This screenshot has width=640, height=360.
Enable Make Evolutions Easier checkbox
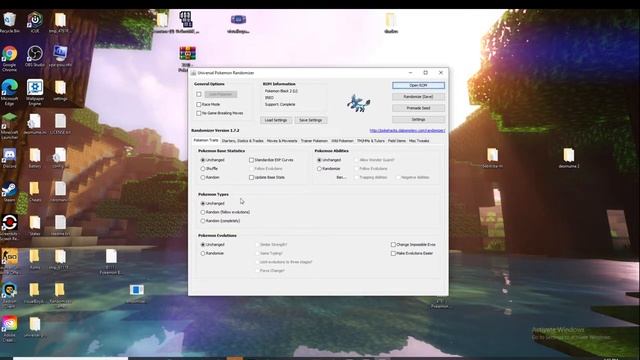click(x=393, y=253)
